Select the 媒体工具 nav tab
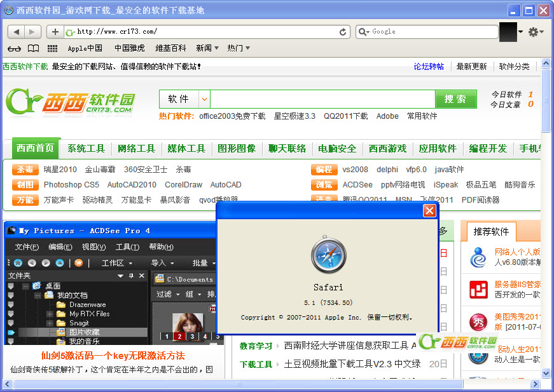Viewport: 554px width, 392px height. pos(186,149)
